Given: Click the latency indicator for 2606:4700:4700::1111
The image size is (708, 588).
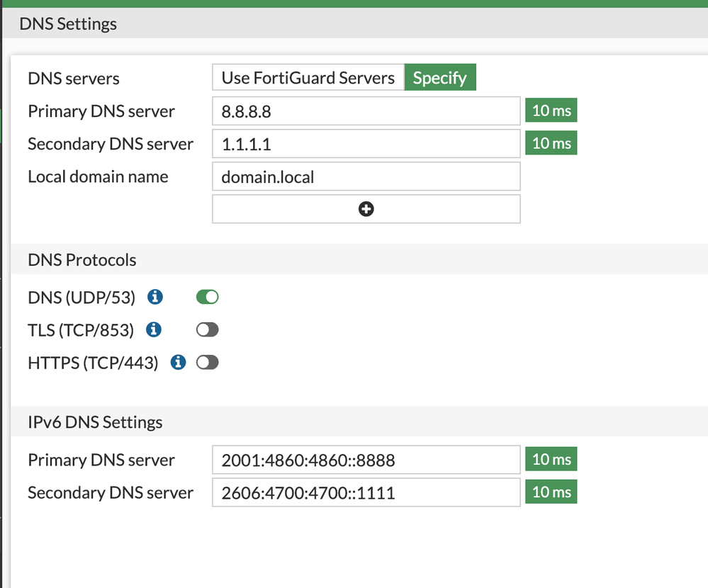Looking at the screenshot, I should [551, 492].
